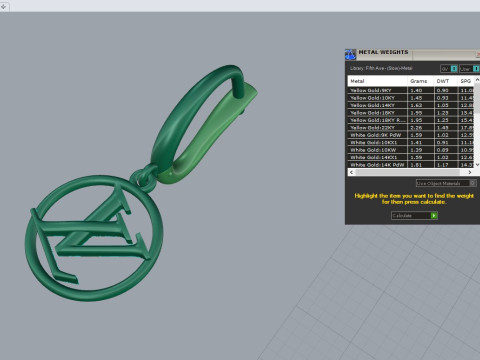Select the Yellow Gold:10KY row

point(411,98)
